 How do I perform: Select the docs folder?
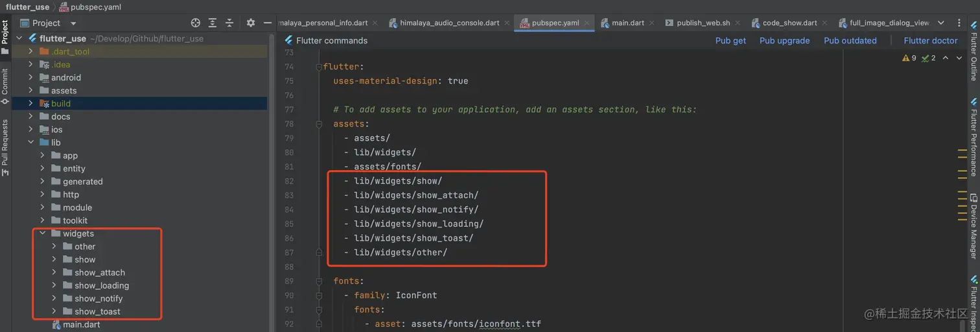tap(60, 117)
